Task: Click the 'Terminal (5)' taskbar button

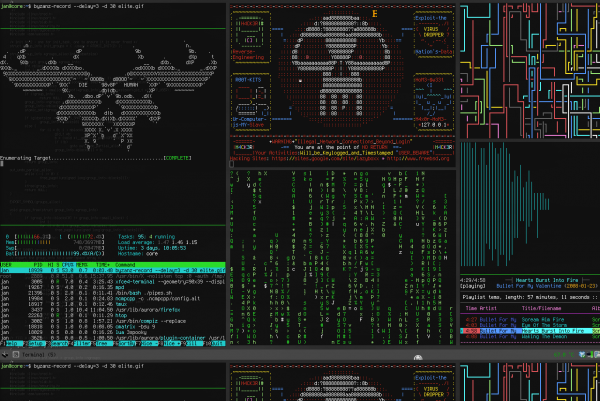Action: click(x=34, y=355)
